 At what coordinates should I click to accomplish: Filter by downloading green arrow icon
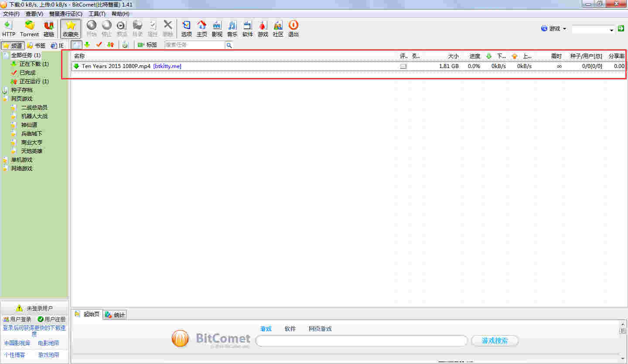coord(87,45)
